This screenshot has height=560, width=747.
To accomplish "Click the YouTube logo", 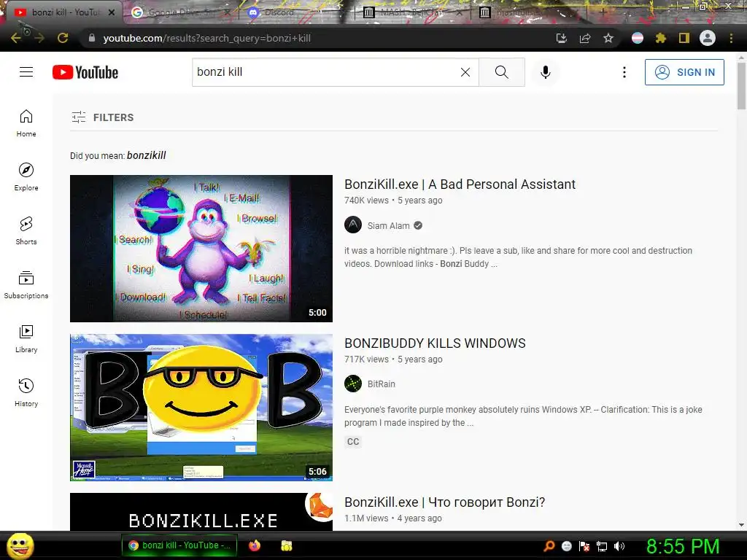I will tap(85, 72).
